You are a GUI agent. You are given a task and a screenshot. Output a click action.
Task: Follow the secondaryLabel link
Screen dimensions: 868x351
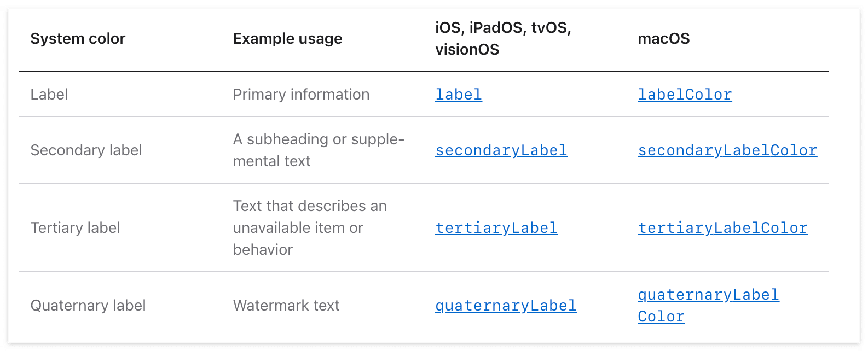(x=501, y=150)
